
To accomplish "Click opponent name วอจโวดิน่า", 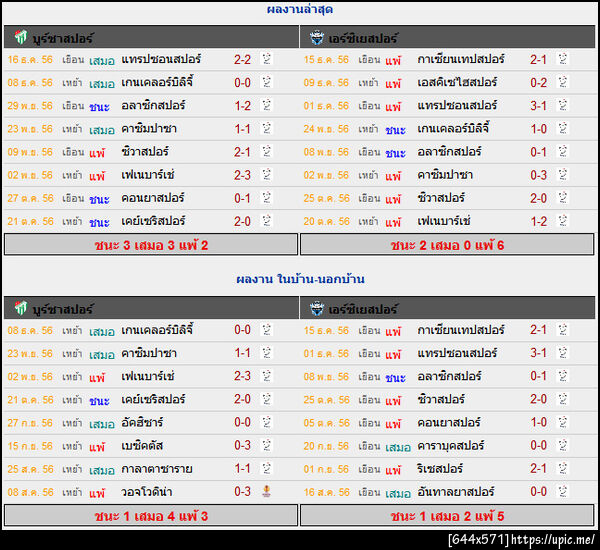I will click(x=147, y=492).
